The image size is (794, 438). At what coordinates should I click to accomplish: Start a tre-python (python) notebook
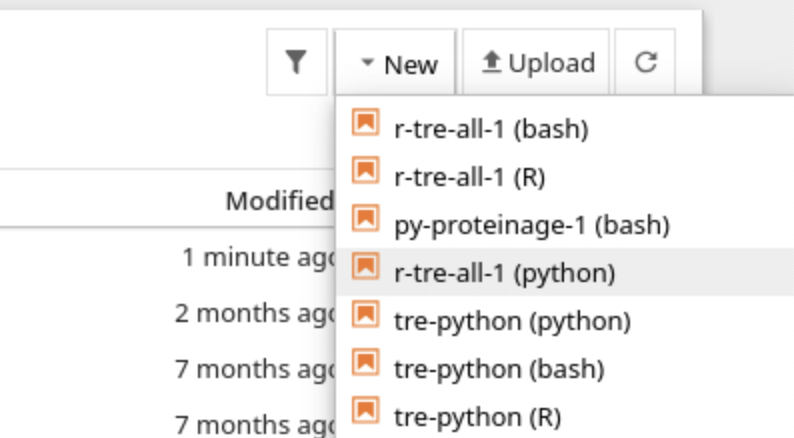(x=512, y=321)
